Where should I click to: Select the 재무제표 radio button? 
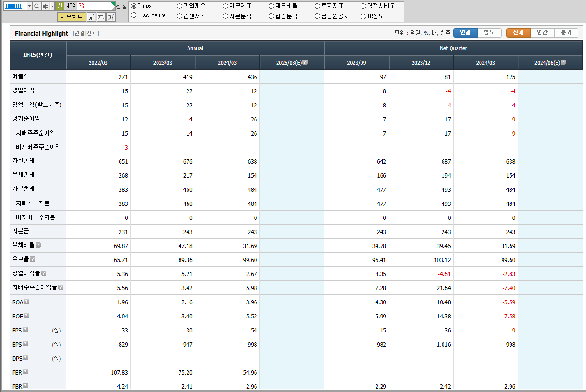225,6
